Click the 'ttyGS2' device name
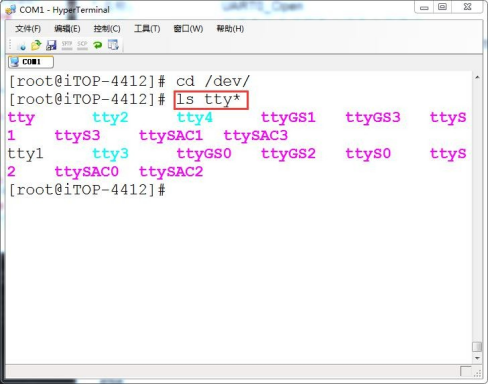 (x=288, y=154)
